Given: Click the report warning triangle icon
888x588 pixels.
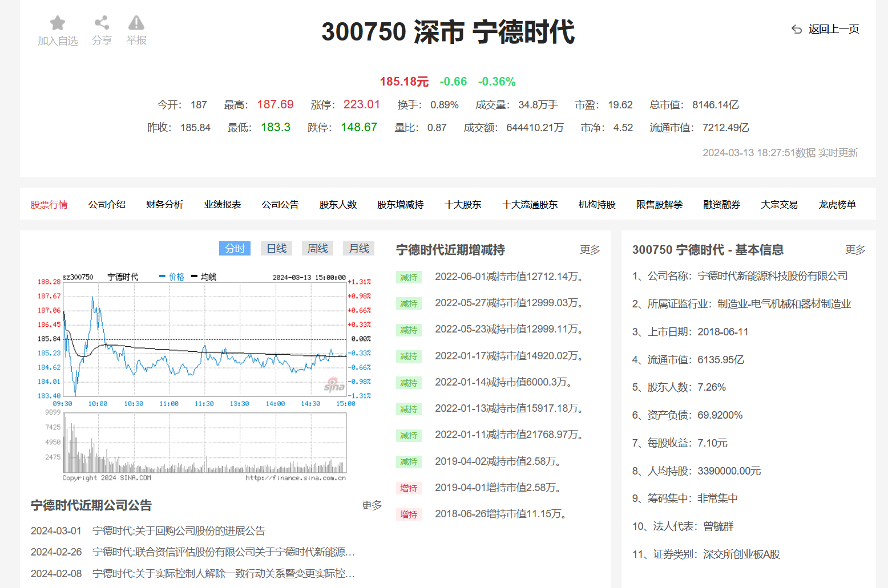Looking at the screenshot, I should point(136,23).
